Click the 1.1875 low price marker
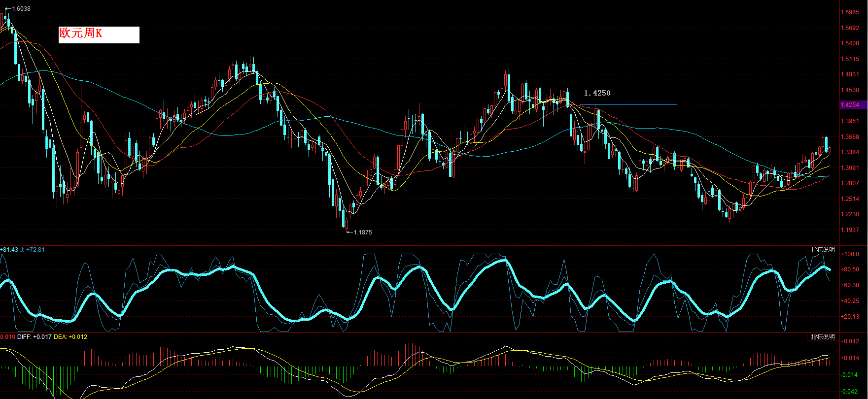This screenshot has height=399, width=868. tap(363, 233)
